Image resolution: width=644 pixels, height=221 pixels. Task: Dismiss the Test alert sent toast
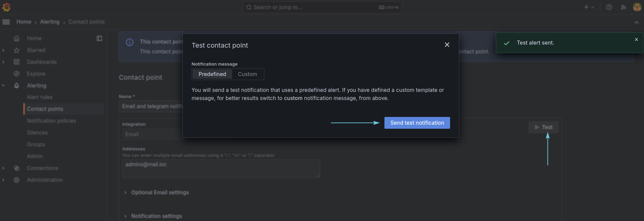click(x=636, y=40)
